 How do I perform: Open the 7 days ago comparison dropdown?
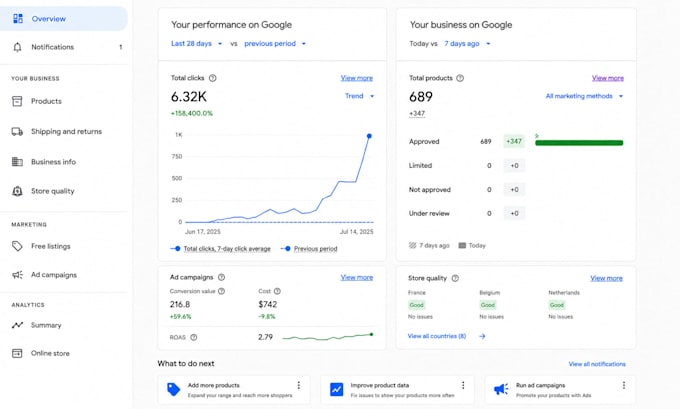coord(467,43)
